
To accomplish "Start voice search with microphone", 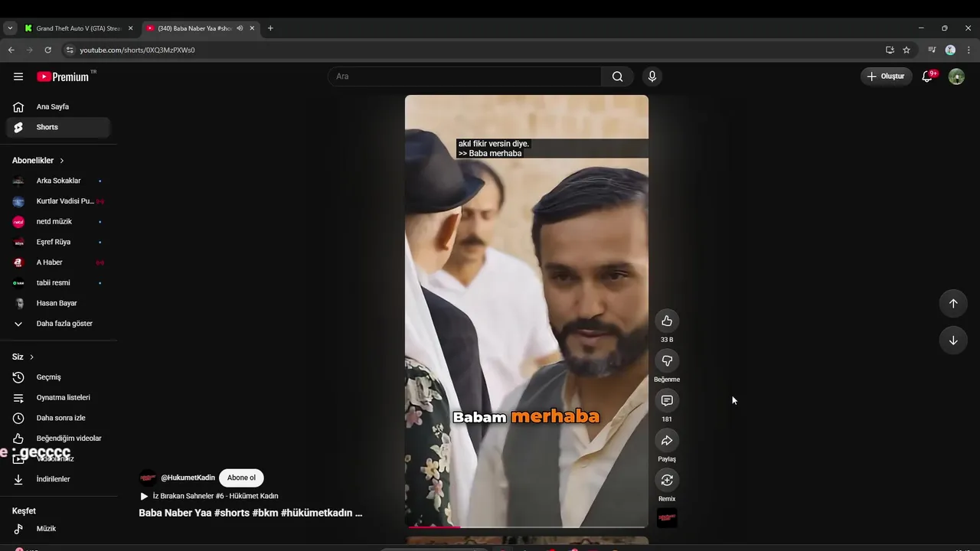I will coord(652,77).
